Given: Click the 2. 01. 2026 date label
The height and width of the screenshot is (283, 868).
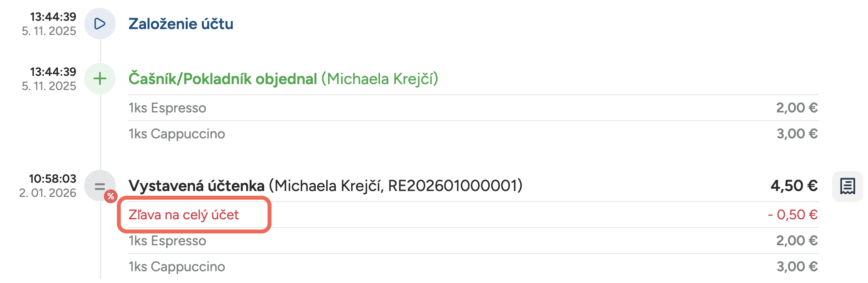Looking at the screenshot, I should point(48,193).
